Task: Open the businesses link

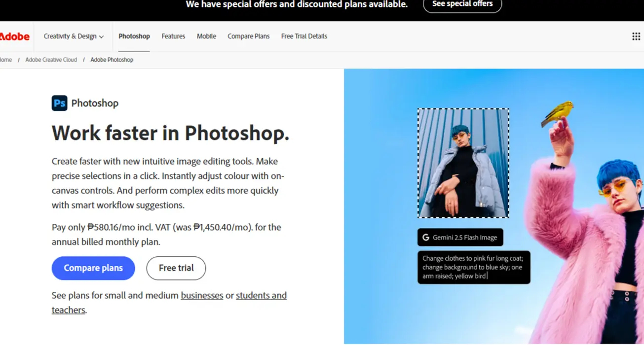Action: coord(202,295)
